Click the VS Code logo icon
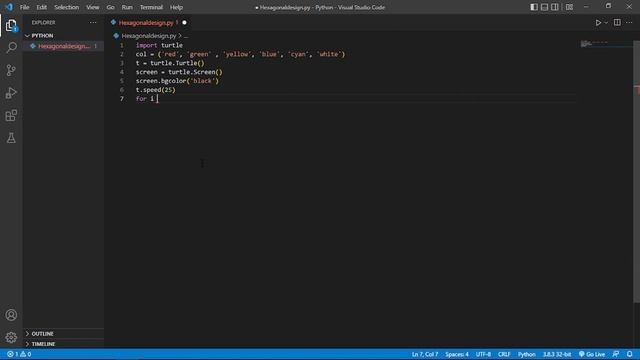The height and width of the screenshot is (360, 640). click(9, 7)
